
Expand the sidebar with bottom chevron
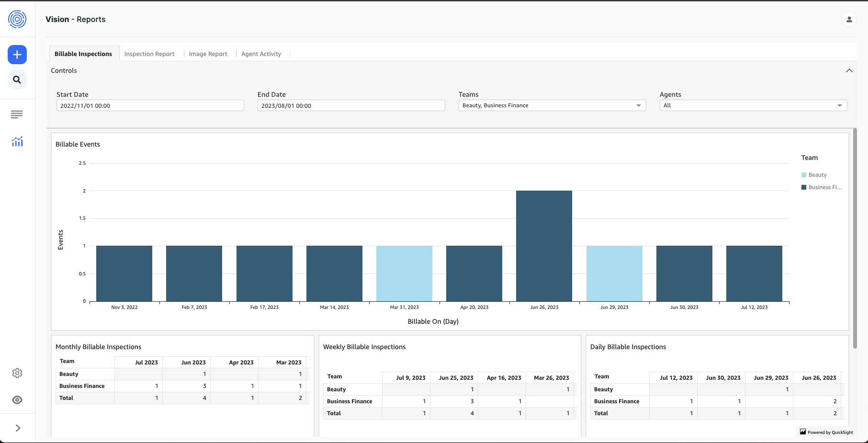(18, 428)
